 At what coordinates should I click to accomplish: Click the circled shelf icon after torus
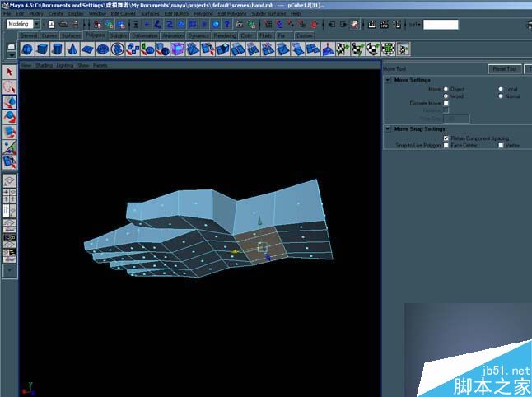[118, 49]
